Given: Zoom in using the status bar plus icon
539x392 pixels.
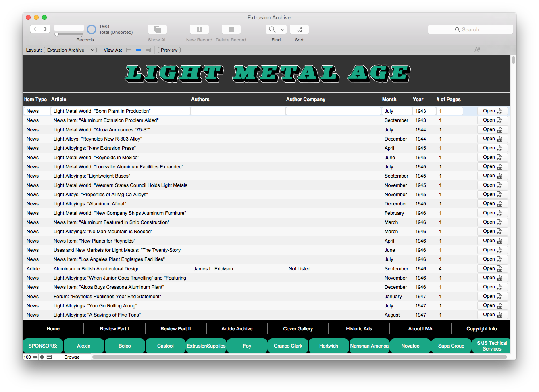Looking at the screenshot, I should (42, 357).
